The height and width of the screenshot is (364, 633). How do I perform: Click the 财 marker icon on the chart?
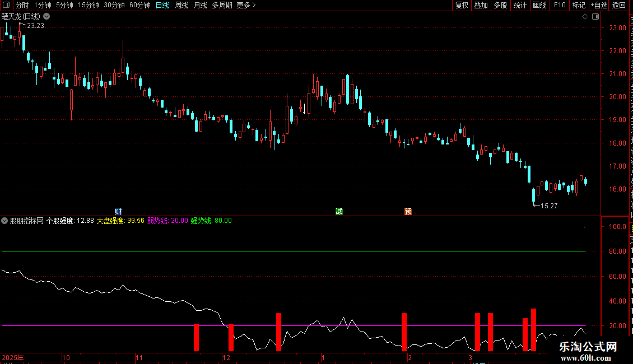pyautogui.click(x=118, y=212)
